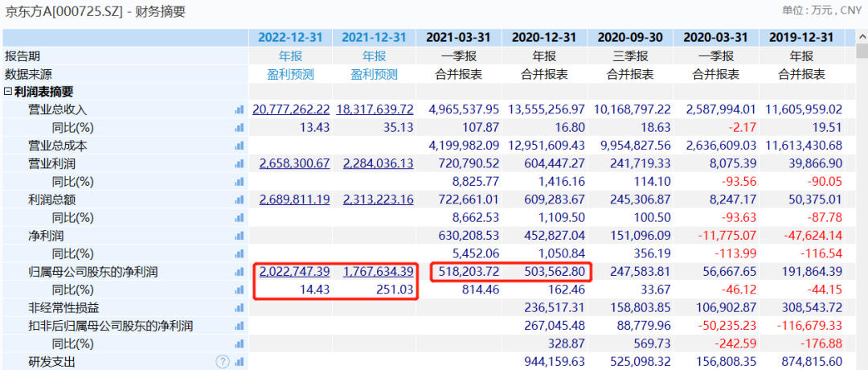The height and width of the screenshot is (370, 868).
Task: Click the 研发支出 row label
Action: (51, 362)
